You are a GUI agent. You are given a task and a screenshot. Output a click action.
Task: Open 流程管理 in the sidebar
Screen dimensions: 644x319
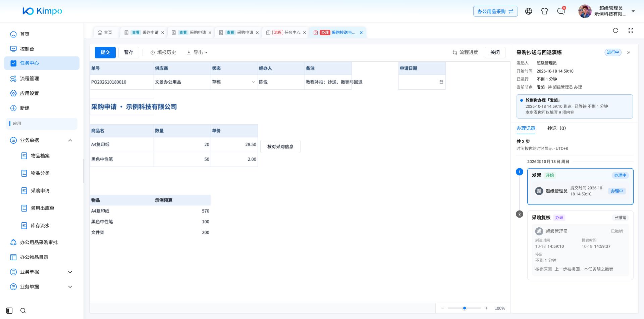click(42, 79)
